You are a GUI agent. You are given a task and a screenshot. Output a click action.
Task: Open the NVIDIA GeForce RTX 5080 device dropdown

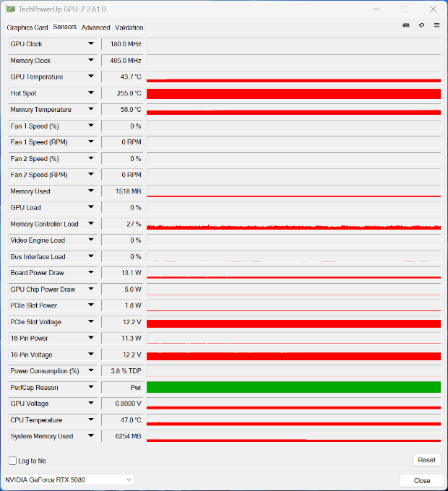pos(69,479)
